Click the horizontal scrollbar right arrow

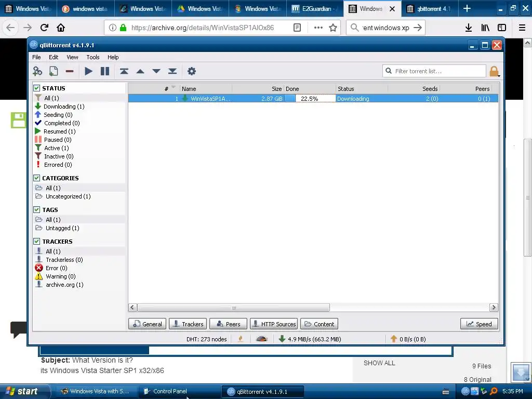(494, 308)
